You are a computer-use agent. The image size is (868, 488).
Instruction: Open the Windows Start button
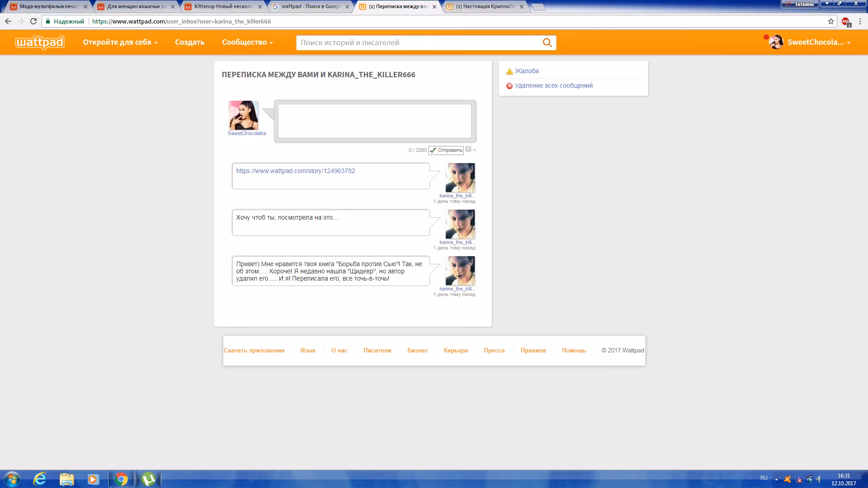pyautogui.click(x=12, y=479)
